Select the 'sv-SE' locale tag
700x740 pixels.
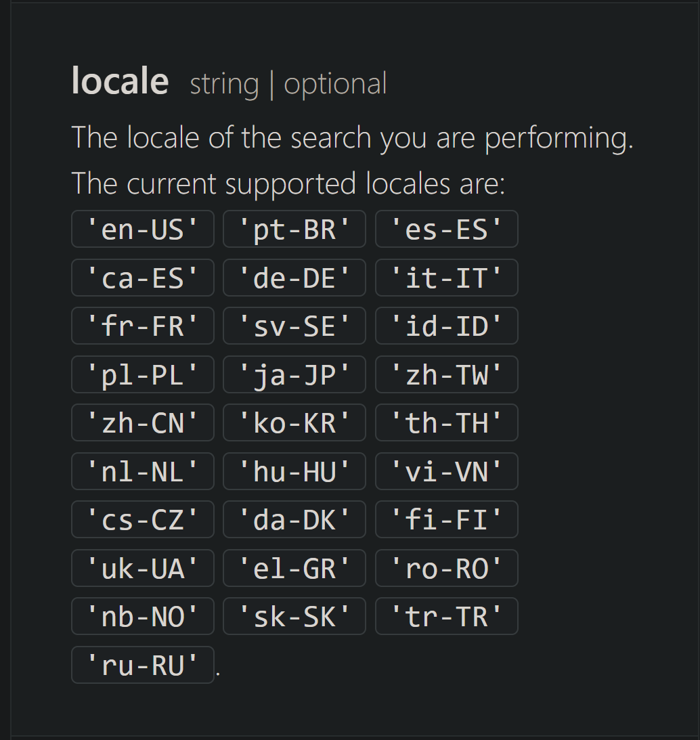(x=294, y=326)
